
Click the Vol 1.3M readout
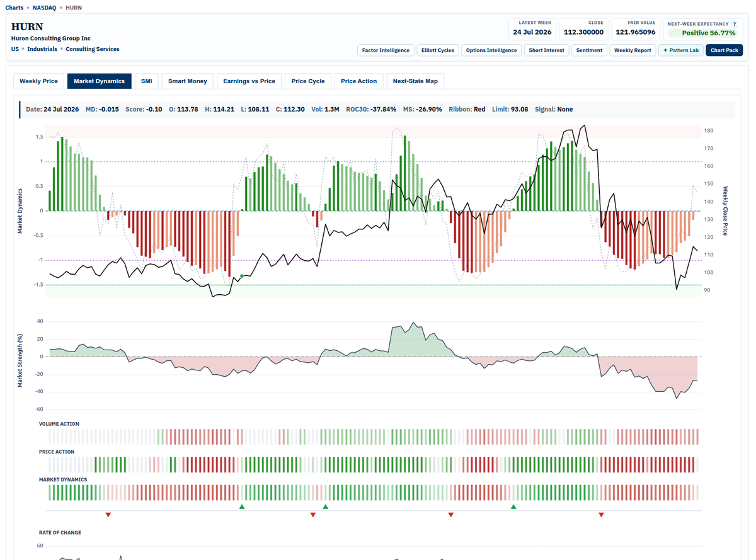325,109
